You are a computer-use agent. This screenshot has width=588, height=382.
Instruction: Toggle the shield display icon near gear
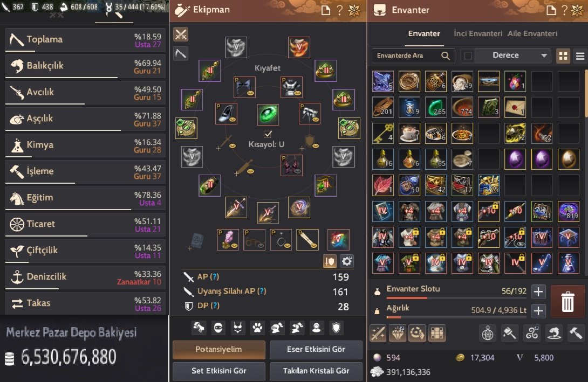coord(330,261)
